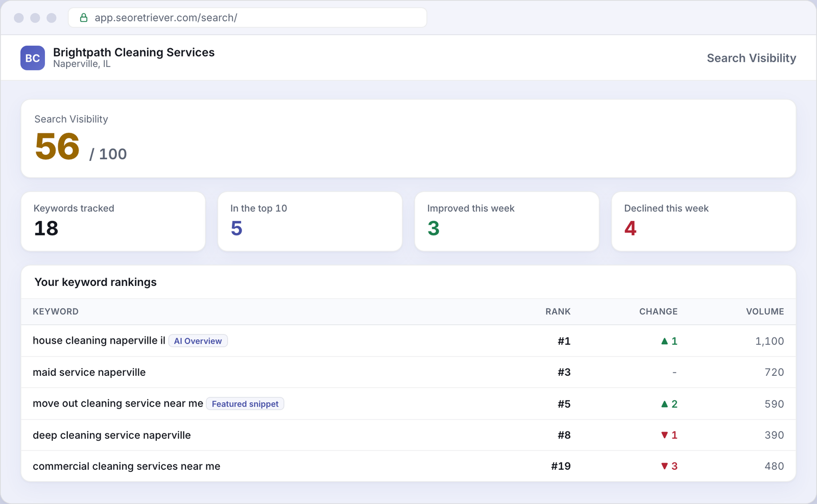Click rank #1 cell
Image resolution: width=817 pixels, height=504 pixels.
[564, 341]
